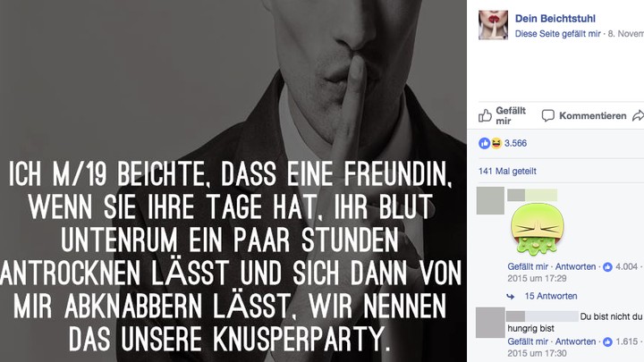Click the thumbs-up Gefällt mir icon
Screen dimensions: 644x362
point(485,115)
